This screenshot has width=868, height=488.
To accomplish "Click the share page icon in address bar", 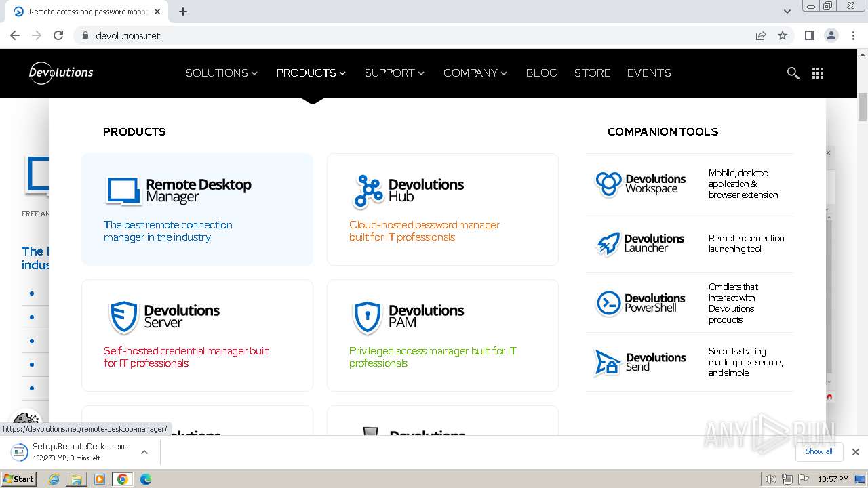I will [761, 35].
